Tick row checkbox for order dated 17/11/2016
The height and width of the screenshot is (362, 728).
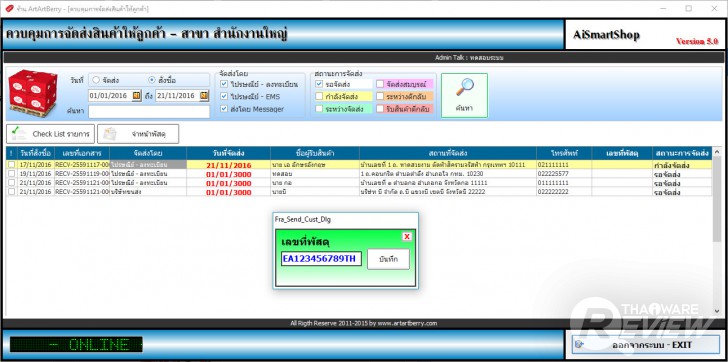click(11, 165)
